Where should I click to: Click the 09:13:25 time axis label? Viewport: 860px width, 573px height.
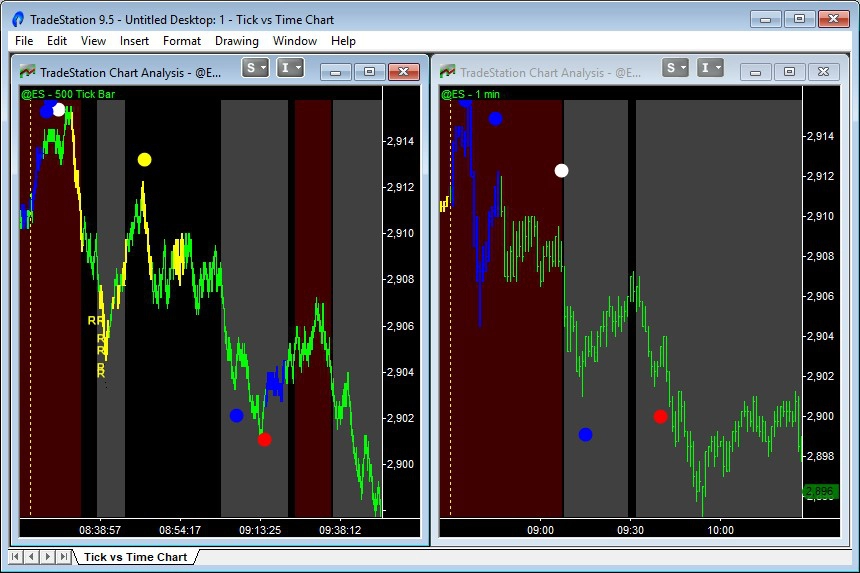point(260,530)
